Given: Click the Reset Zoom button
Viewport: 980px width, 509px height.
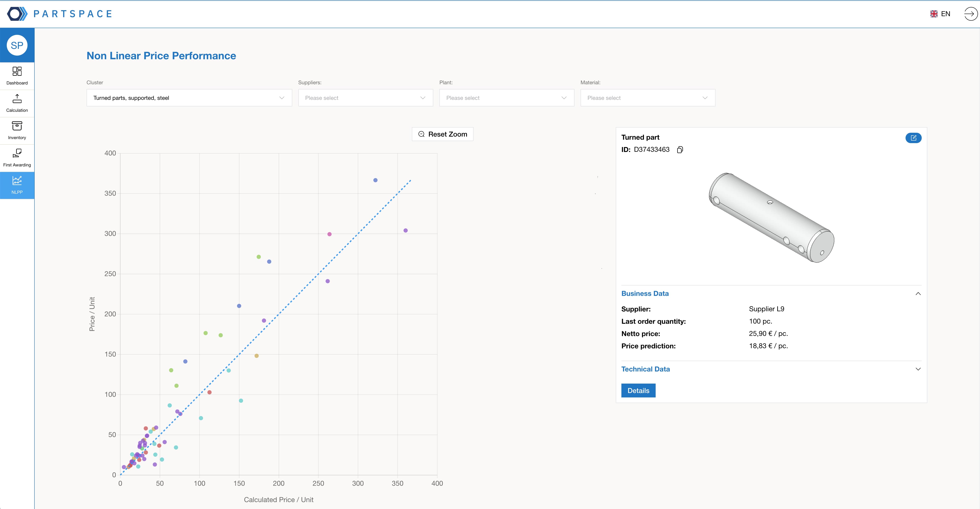Looking at the screenshot, I should click(442, 134).
